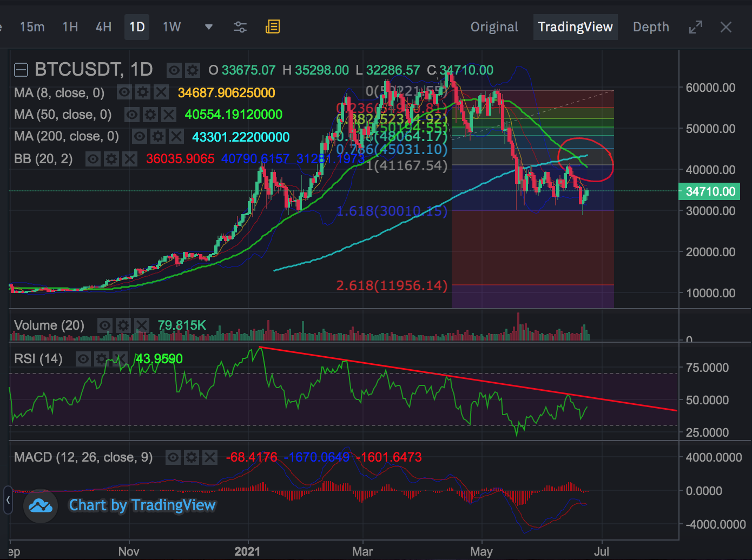Select the 1H timeframe
This screenshot has width=752, height=560.
70,27
